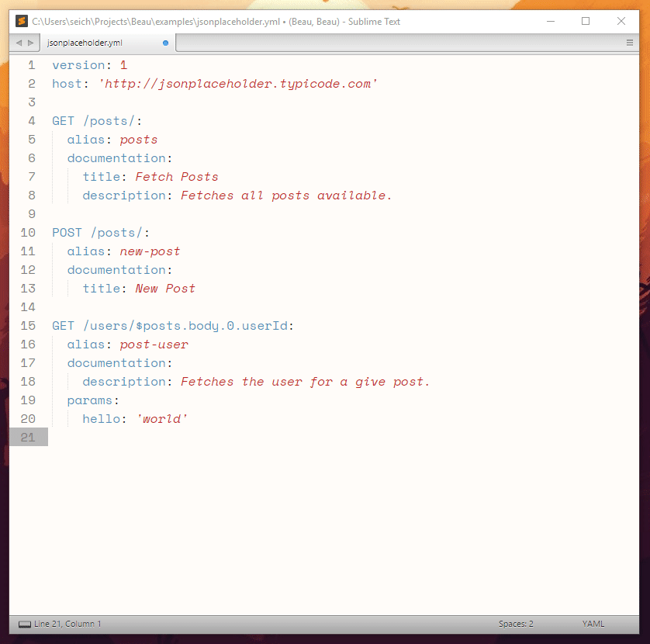Click on the 'Fetch Posts' title value

coord(177,177)
